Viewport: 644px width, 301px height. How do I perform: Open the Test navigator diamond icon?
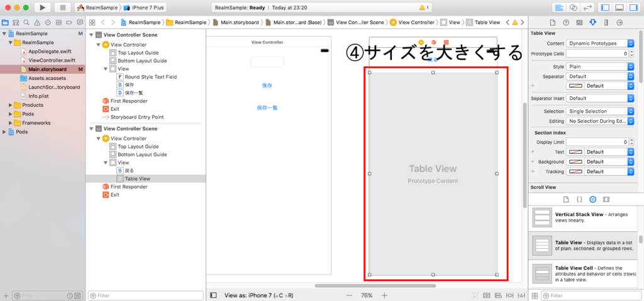click(x=48, y=22)
